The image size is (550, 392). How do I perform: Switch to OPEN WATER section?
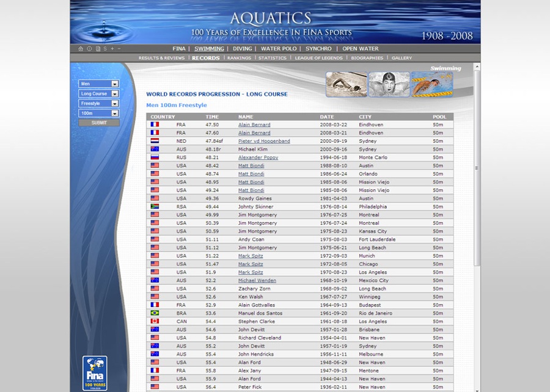click(361, 49)
